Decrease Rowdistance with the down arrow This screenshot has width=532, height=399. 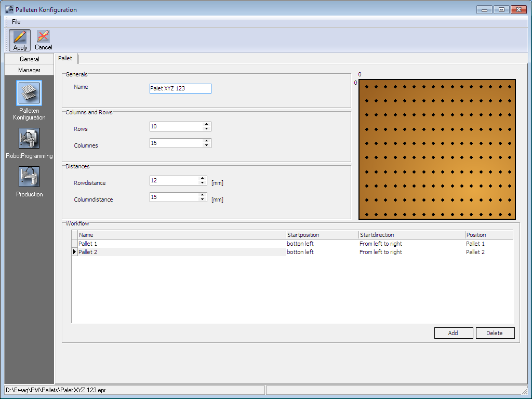203,183
